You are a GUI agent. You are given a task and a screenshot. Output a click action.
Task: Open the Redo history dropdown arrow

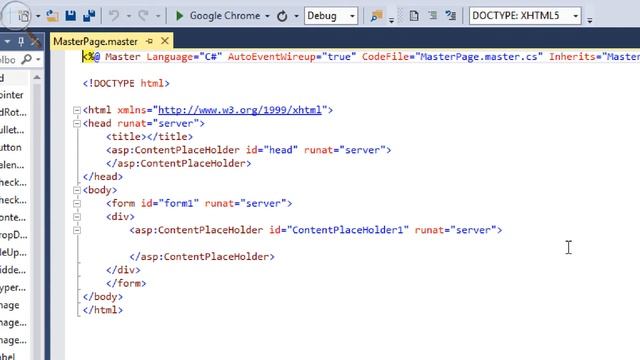(x=158, y=16)
